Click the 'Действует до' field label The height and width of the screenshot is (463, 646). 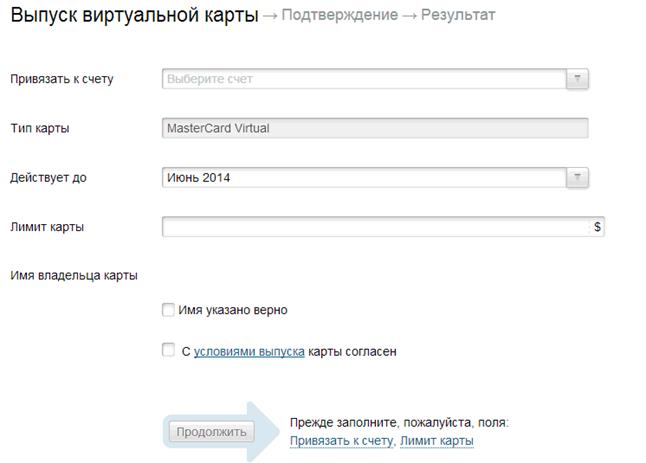point(49,178)
